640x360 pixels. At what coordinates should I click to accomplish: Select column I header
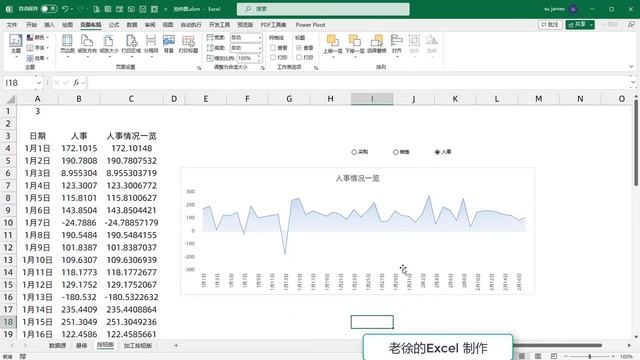coord(372,99)
